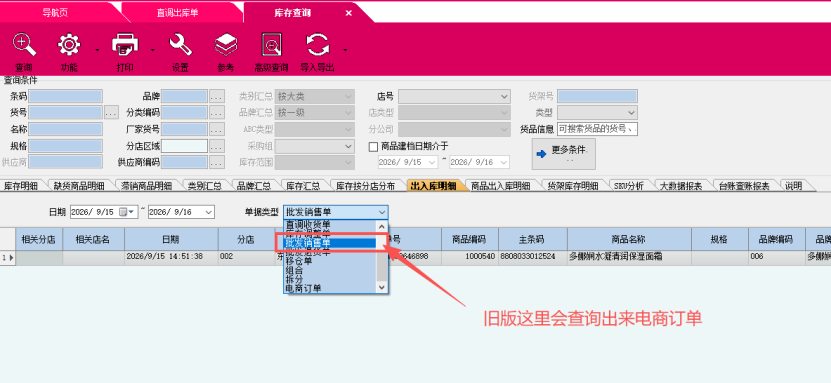
Task: Open the 库存明细 report tab
Action: click(21, 186)
